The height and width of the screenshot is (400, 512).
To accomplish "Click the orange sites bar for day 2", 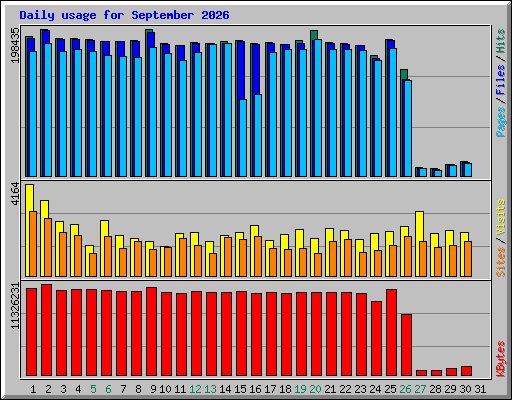I will click(x=48, y=248).
